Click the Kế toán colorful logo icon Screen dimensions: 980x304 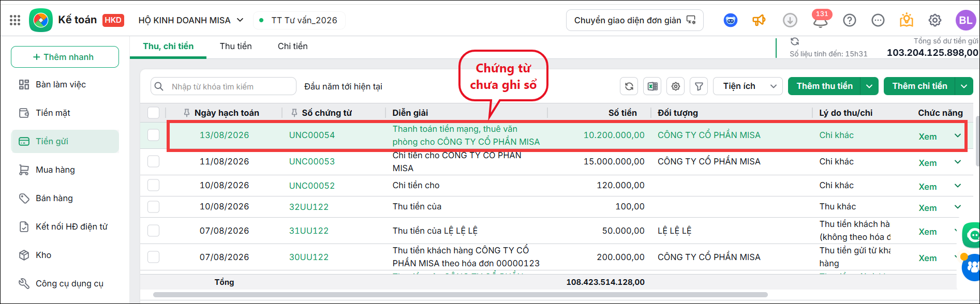(40, 20)
